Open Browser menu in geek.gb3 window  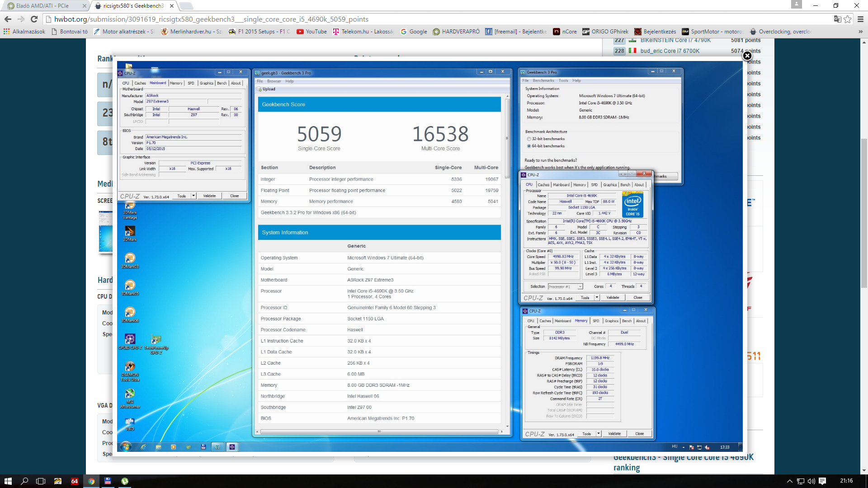click(x=274, y=81)
